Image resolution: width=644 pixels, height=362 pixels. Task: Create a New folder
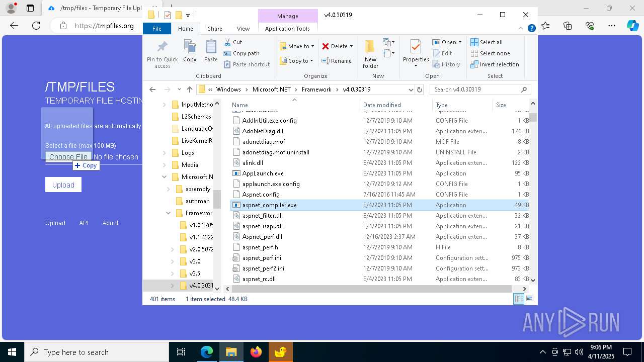point(370,54)
